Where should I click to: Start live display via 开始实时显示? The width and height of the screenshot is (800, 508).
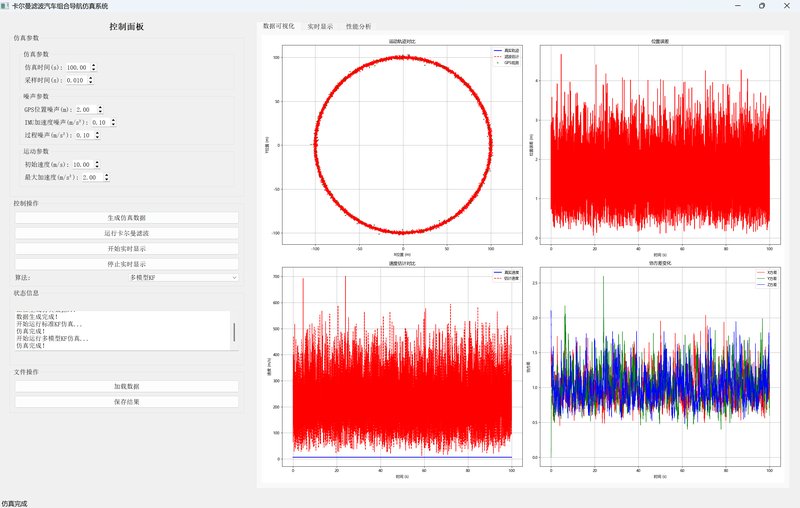pos(126,248)
